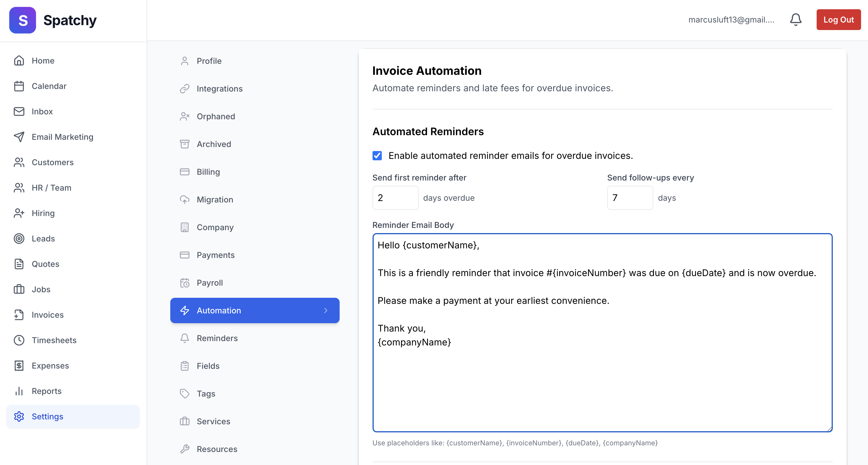
Task: Click the Spatchy logo icon
Action: 23,20
